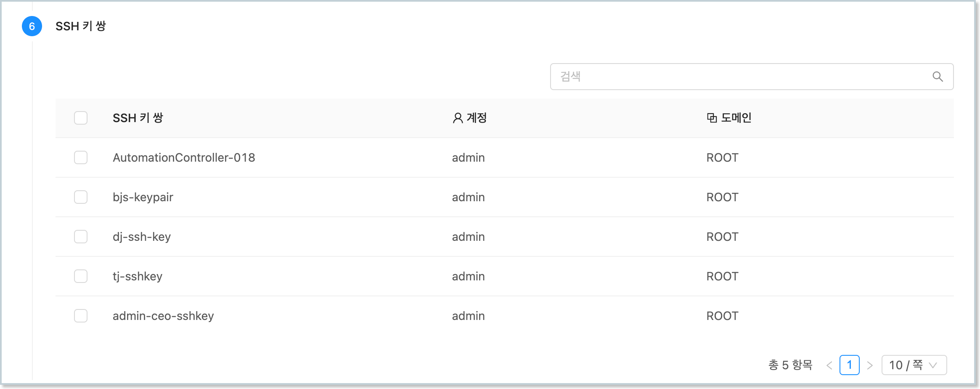Check the dj-ssh-key row checkbox
The width and height of the screenshot is (980, 389).
[x=81, y=237]
